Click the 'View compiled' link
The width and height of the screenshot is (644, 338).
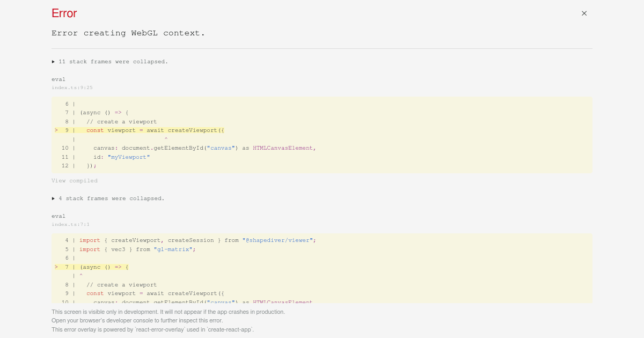75,181
